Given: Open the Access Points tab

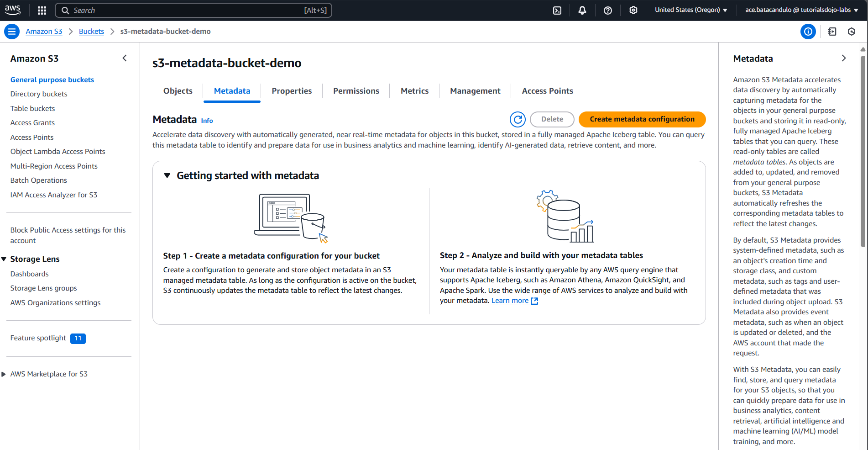Looking at the screenshot, I should (547, 91).
